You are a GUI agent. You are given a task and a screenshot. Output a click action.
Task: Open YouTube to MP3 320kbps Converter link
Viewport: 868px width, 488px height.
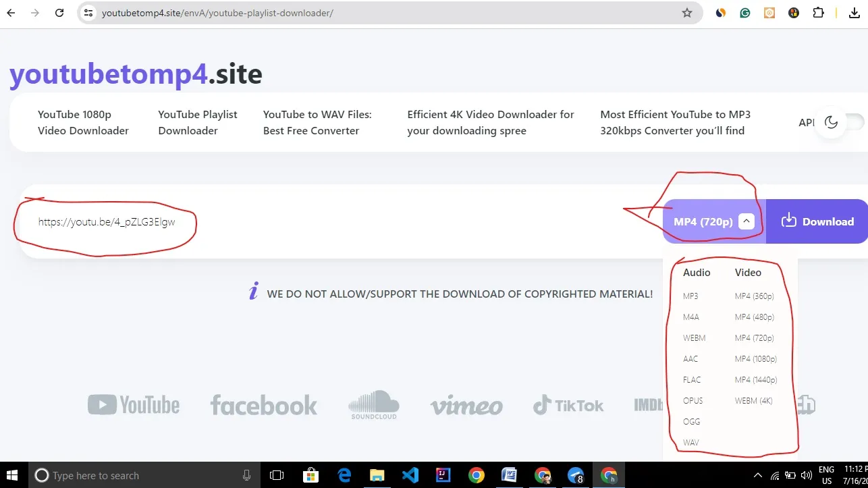point(675,122)
